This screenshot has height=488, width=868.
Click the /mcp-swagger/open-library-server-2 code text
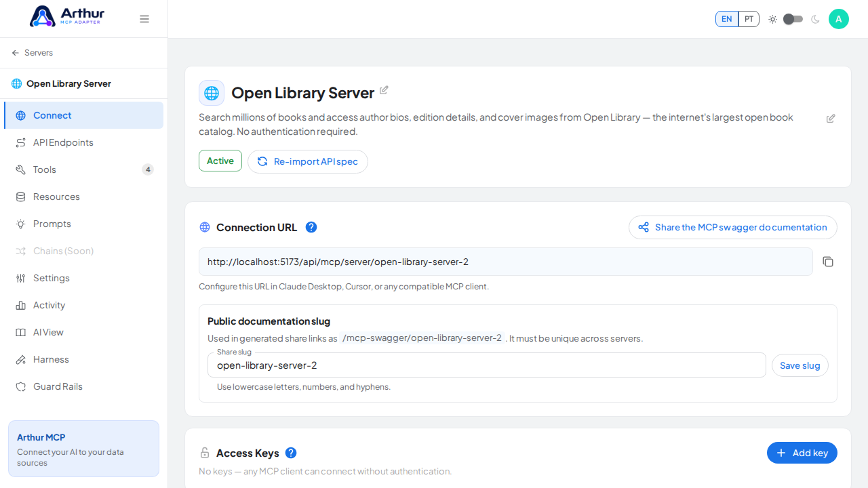422,338
